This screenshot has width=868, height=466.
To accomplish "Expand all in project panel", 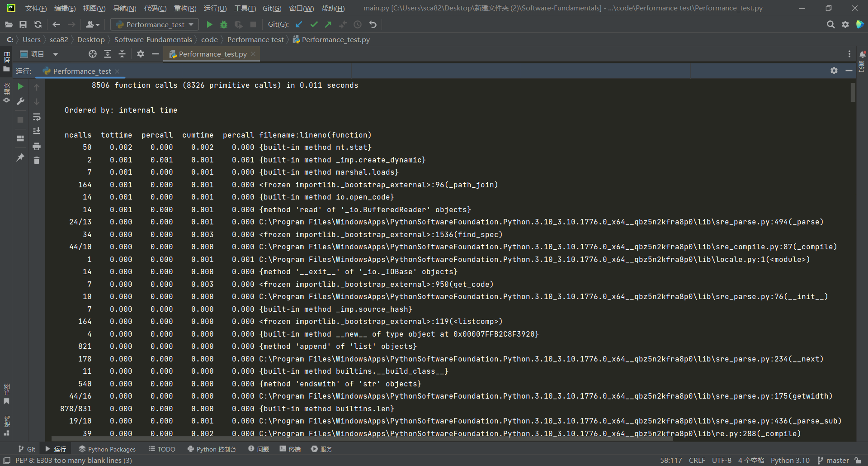I will (x=108, y=54).
